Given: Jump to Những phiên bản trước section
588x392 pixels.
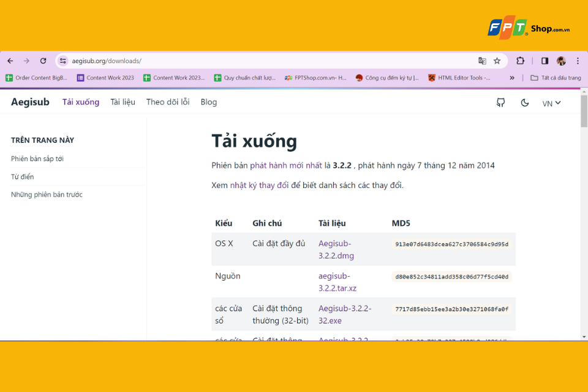Looking at the screenshot, I should [47, 195].
